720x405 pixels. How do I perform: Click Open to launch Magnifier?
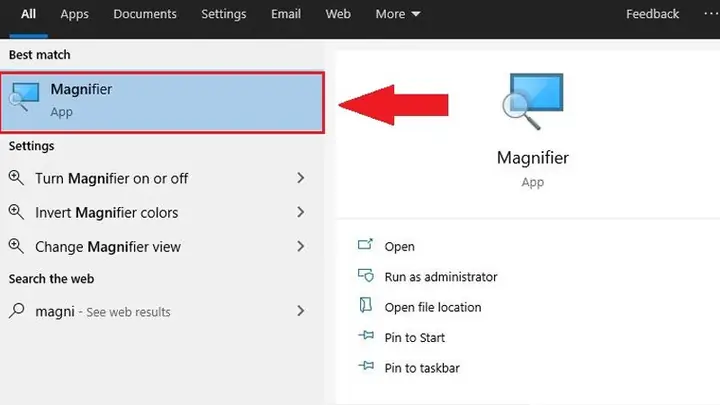pos(399,247)
